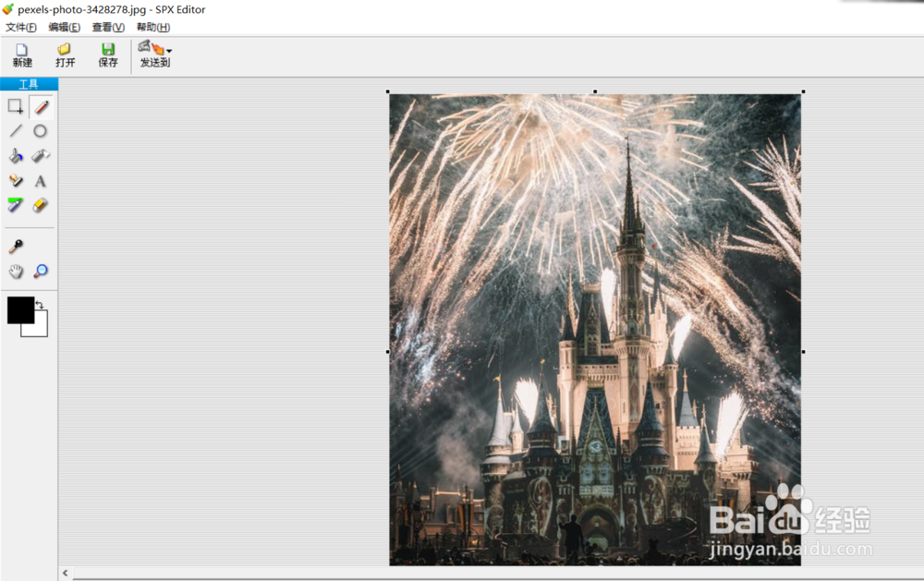This screenshot has width=924, height=581.
Task: Click the white background color swatch
Action: coord(41,330)
